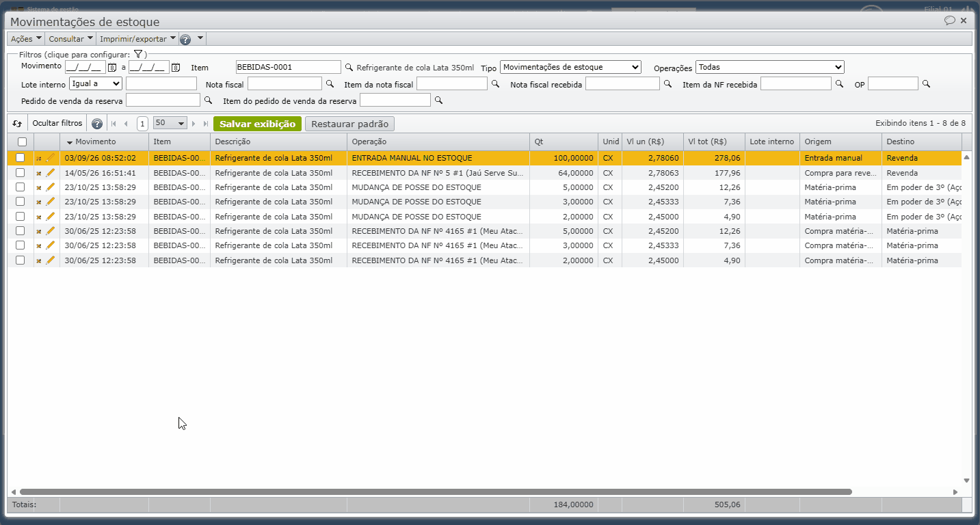
Task: Open chat bubble icon in title bar
Action: click(949, 21)
